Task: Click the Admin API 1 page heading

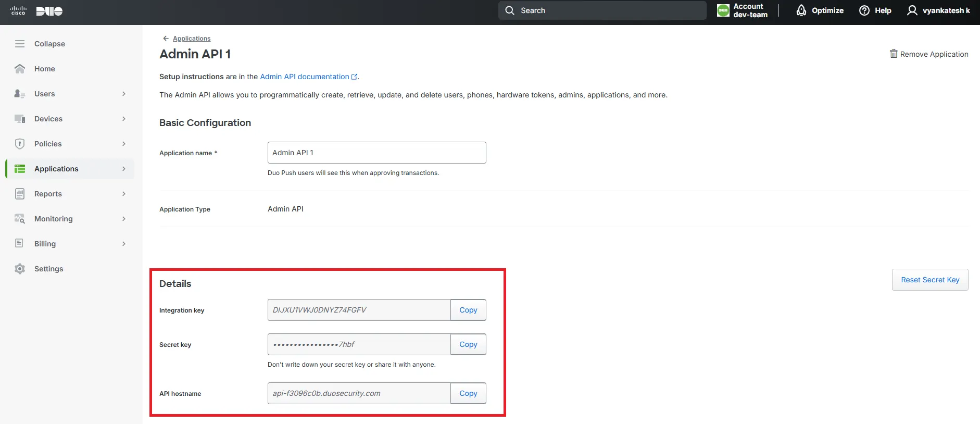Action: (195, 54)
